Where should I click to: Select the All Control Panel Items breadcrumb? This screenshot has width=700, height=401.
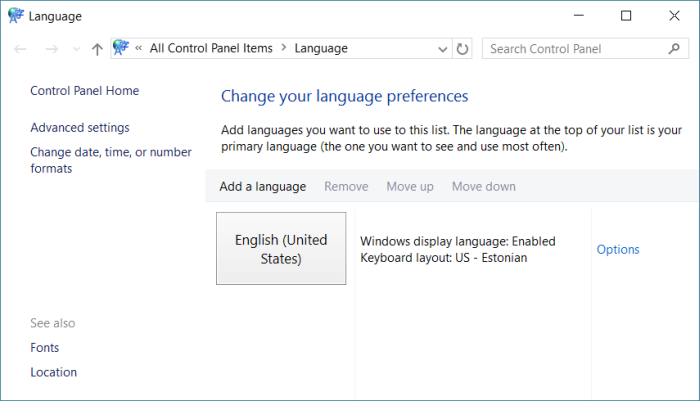coord(211,48)
